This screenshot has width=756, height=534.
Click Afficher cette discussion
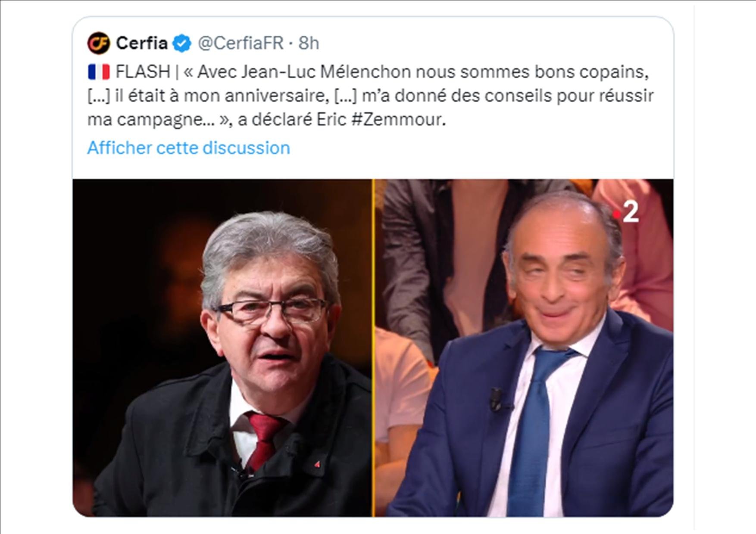tap(189, 148)
